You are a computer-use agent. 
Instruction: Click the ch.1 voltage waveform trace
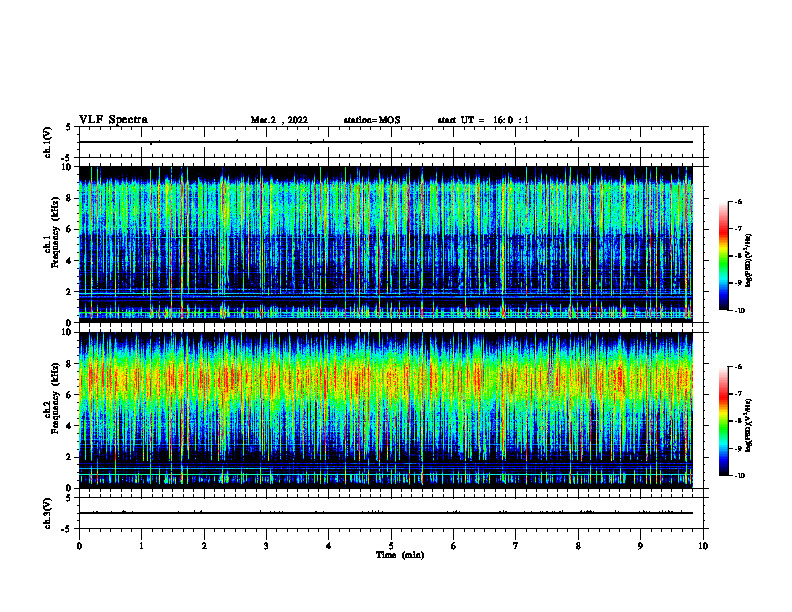click(x=386, y=142)
